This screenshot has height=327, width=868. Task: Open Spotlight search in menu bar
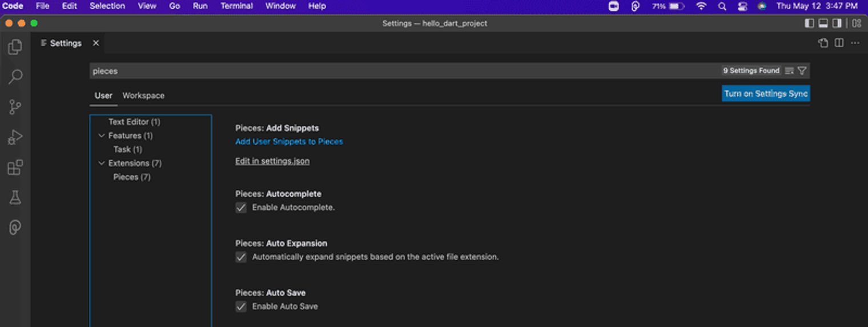[722, 6]
